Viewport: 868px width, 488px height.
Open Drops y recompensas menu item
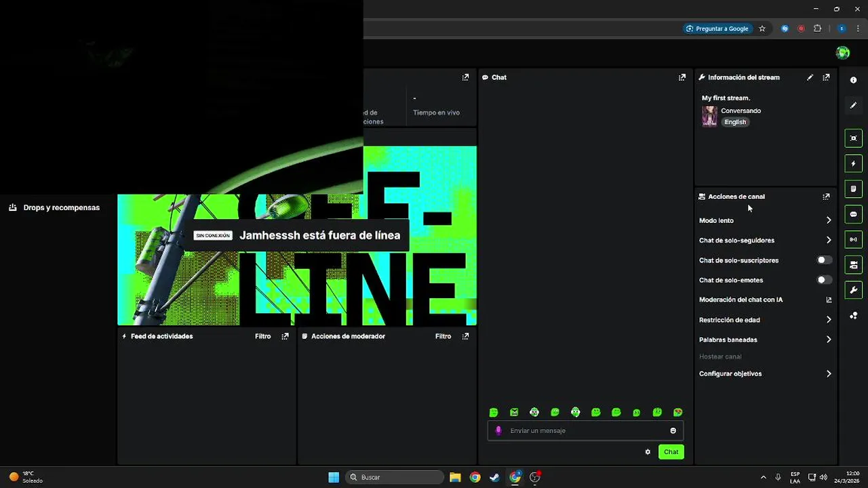[54, 207]
